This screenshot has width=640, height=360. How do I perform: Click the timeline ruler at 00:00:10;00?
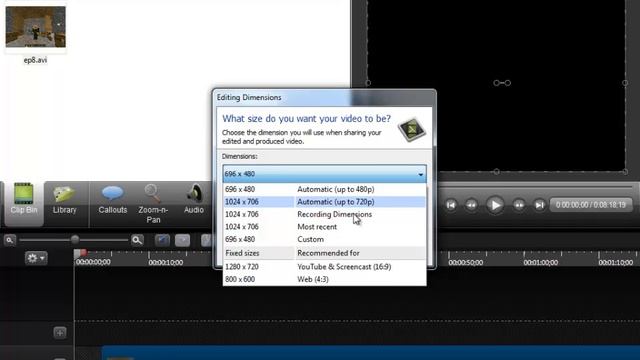166,262
